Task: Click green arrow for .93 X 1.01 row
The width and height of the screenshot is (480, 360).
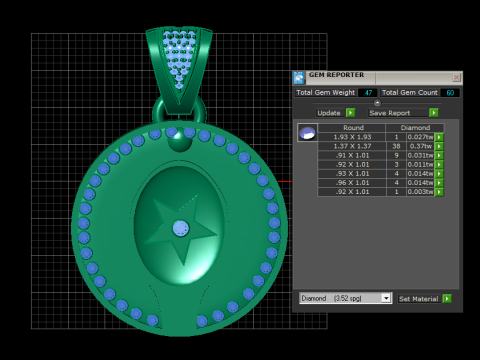Action: 439,174
